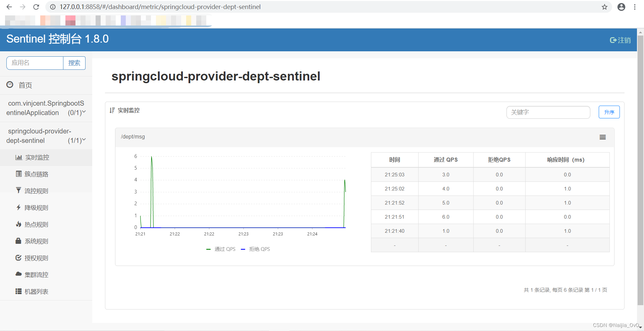The height and width of the screenshot is (331, 644).
Task: Click 拒绝QPS column header
Action: click(x=499, y=160)
